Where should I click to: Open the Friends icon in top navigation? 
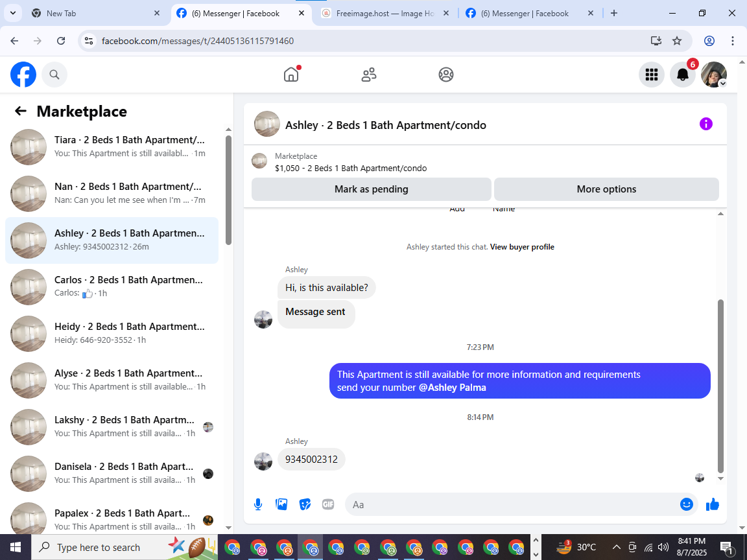tap(369, 75)
